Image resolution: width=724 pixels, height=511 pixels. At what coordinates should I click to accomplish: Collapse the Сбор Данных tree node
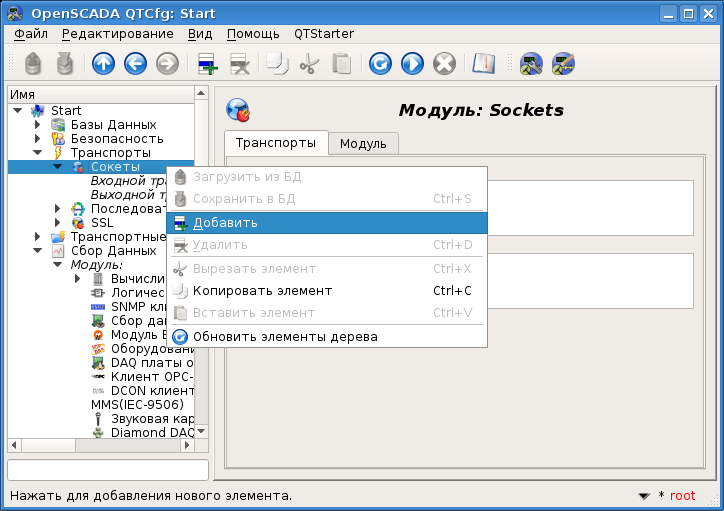[x=37, y=250]
